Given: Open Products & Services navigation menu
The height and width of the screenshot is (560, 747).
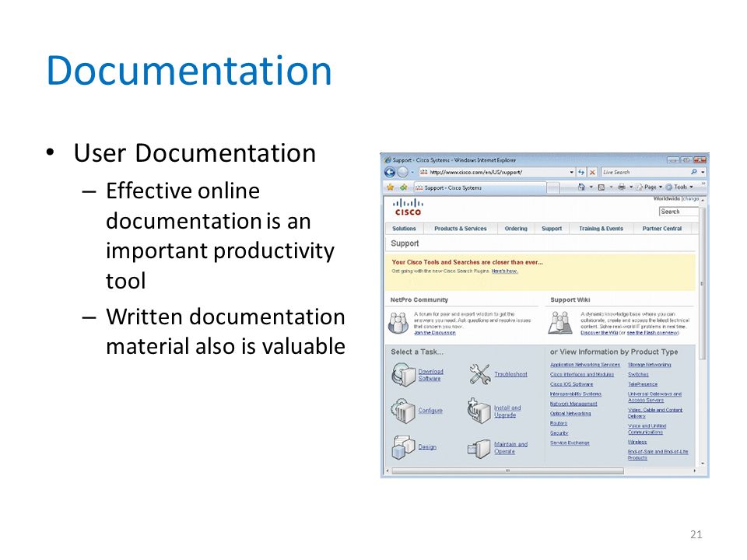Looking at the screenshot, I should (460, 229).
